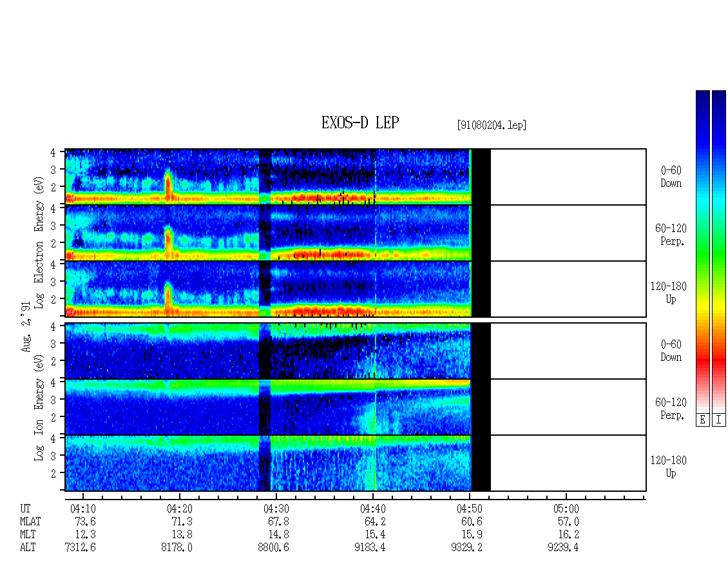Viewport: 728px width, 564px height.
Task: Click the boxed I label under the color bar
Action: click(719, 420)
